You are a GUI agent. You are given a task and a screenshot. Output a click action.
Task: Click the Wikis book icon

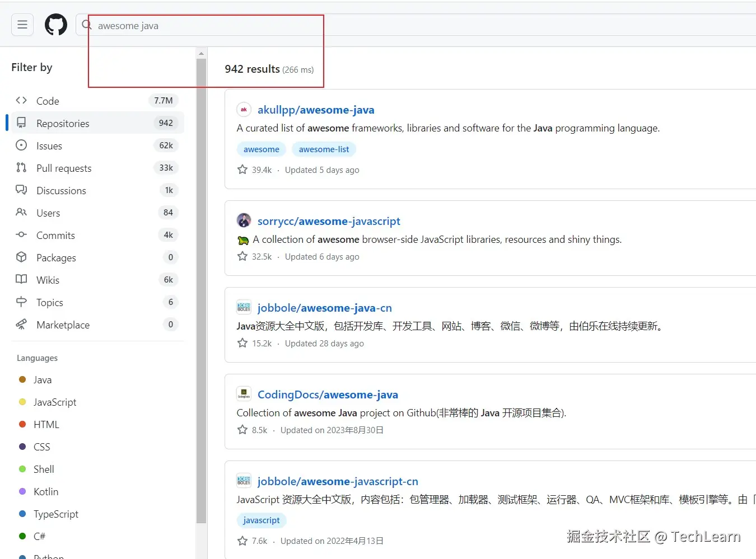pos(21,279)
